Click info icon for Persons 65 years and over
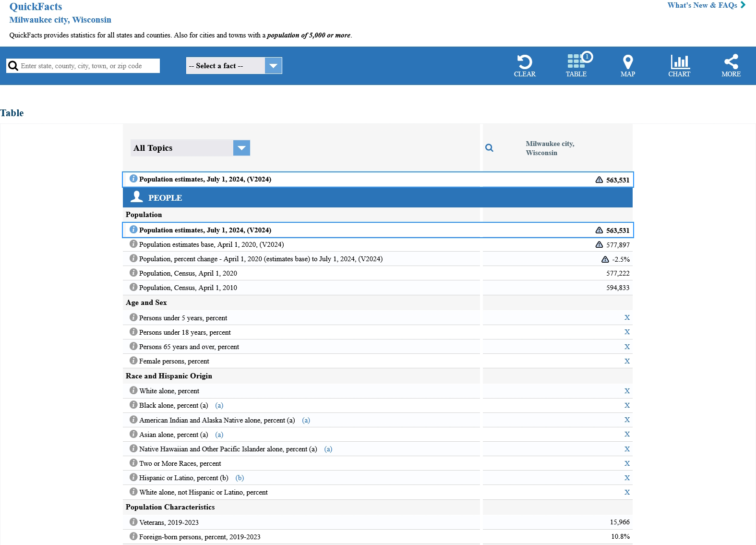Image resolution: width=756 pixels, height=545 pixels. (133, 346)
